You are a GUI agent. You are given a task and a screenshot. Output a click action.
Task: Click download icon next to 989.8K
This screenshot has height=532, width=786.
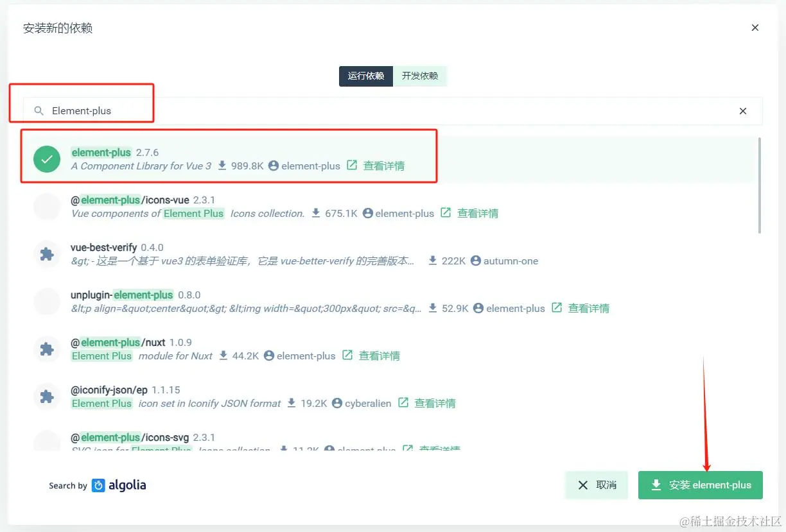pos(222,166)
